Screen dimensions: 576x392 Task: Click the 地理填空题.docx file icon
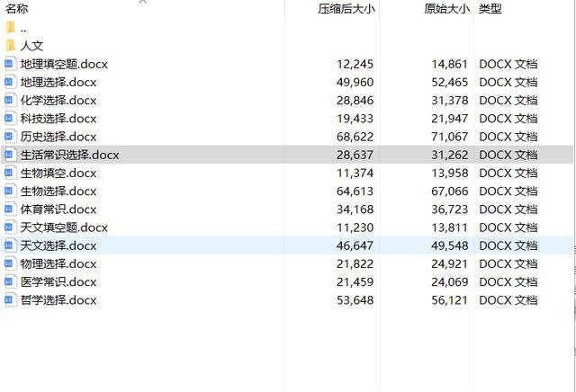pos(10,64)
